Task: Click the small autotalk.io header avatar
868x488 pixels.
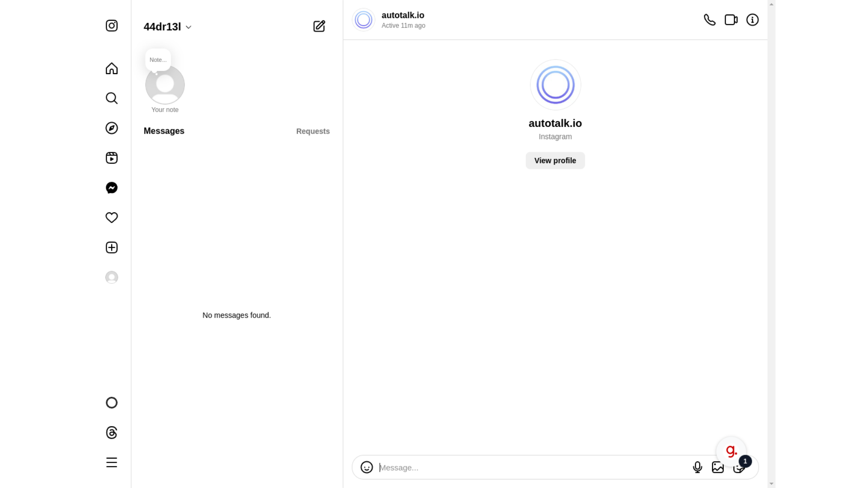Action: coord(363,20)
